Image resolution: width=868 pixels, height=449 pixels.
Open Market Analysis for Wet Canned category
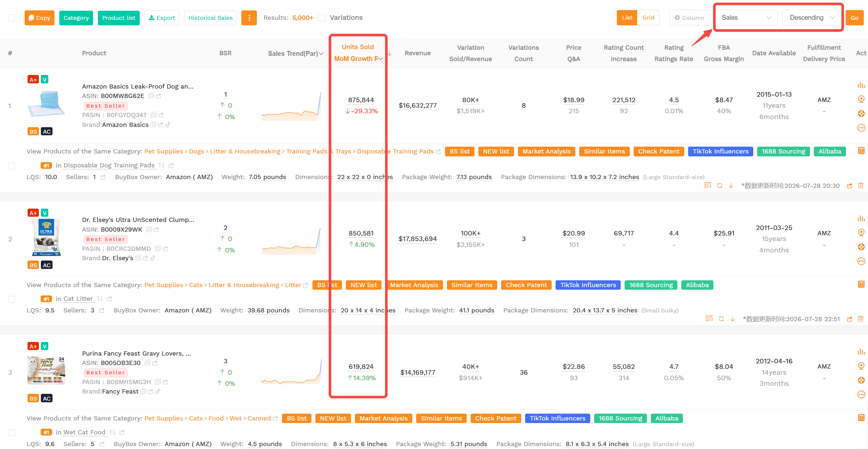pos(383,418)
